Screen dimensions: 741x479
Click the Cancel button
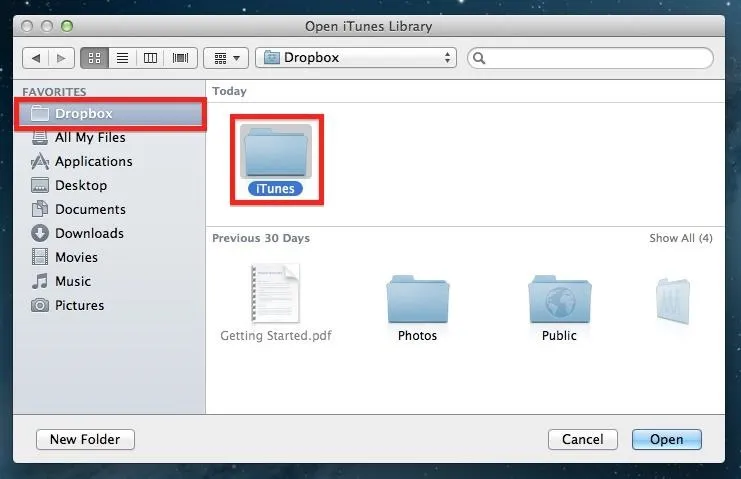tap(583, 440)
